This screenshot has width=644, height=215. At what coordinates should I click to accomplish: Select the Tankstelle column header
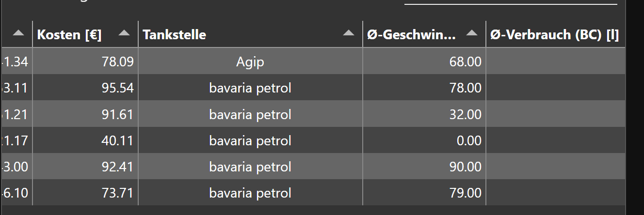(175, 35)
